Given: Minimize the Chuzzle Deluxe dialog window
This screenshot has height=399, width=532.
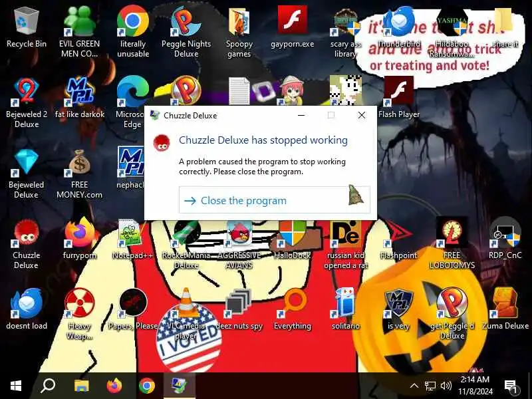Looking at the screenshot, I should click(301, 115).
